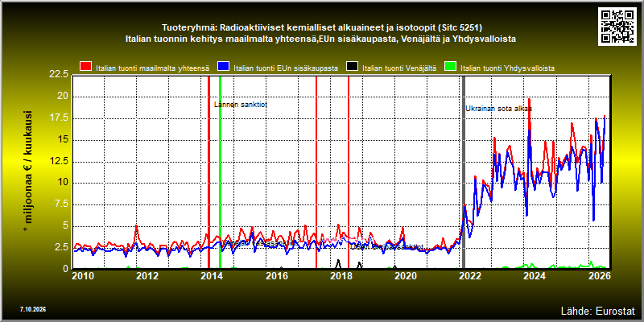This screenshot has width=644, height=322.
Task: Click the y-axis value 15
Action: pos(63,139)
